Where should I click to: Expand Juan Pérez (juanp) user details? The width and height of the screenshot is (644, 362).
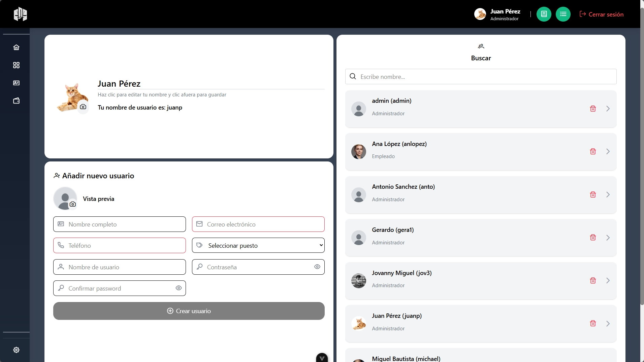[608, 324]
